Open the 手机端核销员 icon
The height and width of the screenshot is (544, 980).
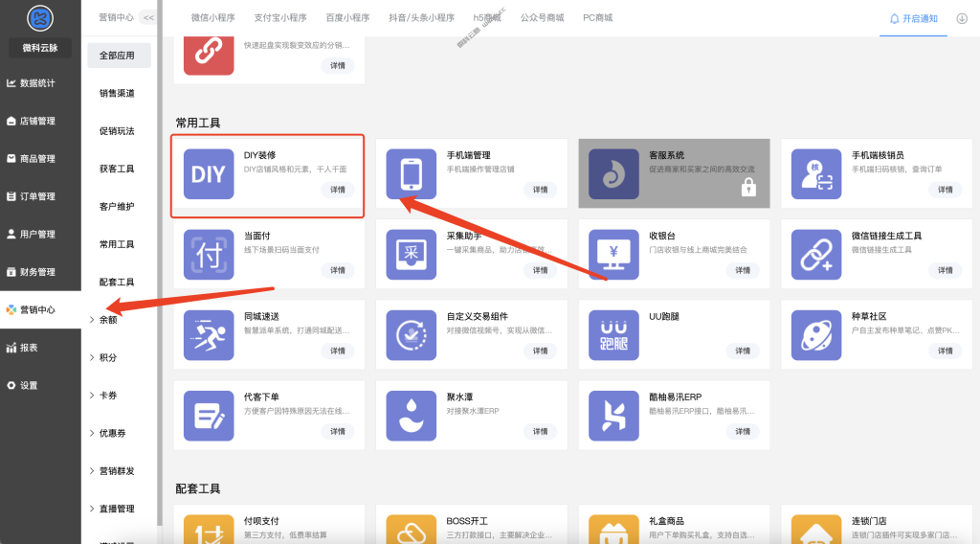(x=816, y=173)
